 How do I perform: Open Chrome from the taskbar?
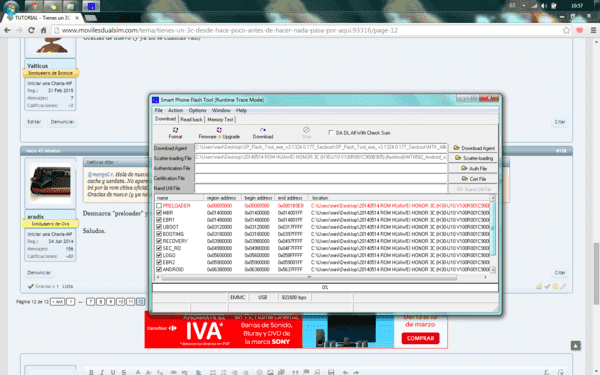coord(34,6)
